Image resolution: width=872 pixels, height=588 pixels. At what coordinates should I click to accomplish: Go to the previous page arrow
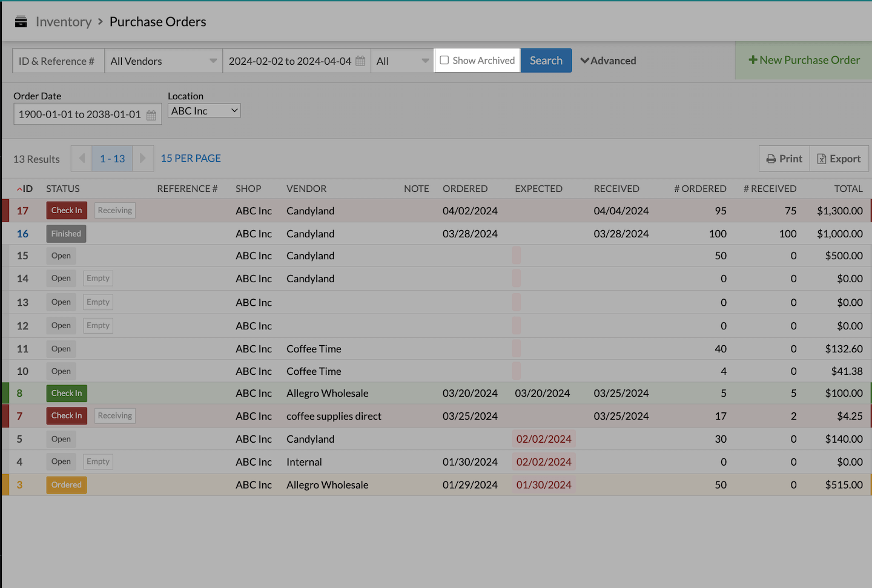click(x=82, y=159)
